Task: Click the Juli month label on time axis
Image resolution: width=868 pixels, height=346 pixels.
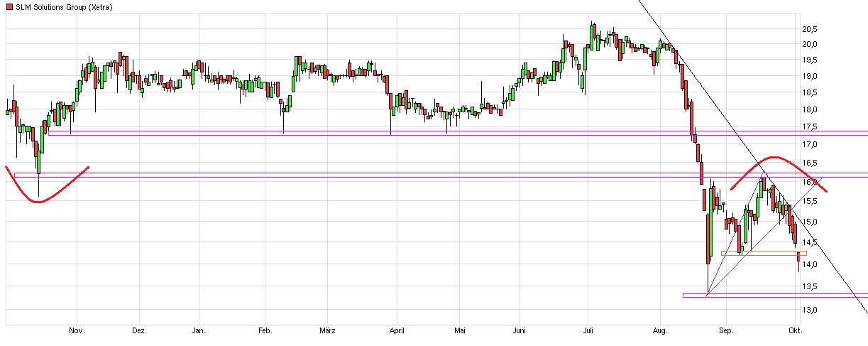Action: click(x=589, y=331)
